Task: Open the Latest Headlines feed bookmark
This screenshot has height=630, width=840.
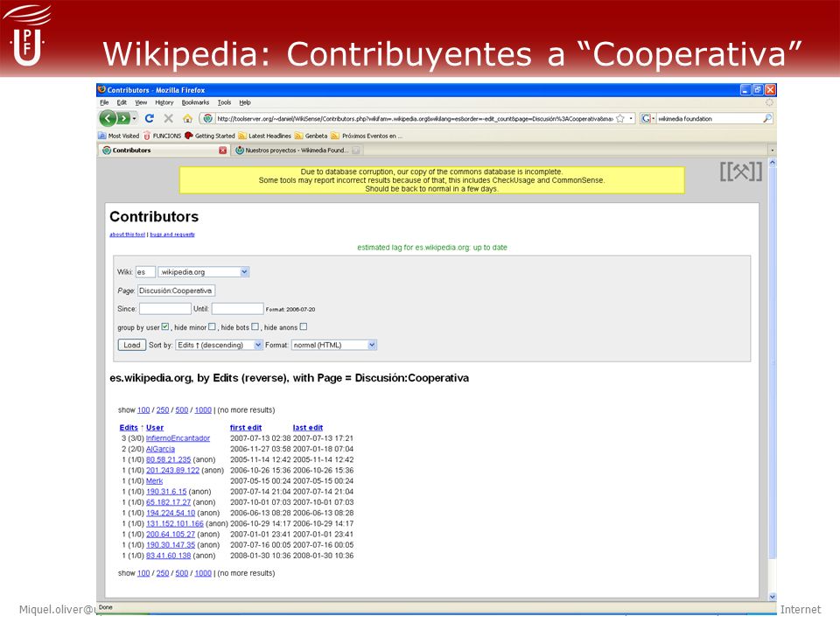Action: [x=264, y=136]
